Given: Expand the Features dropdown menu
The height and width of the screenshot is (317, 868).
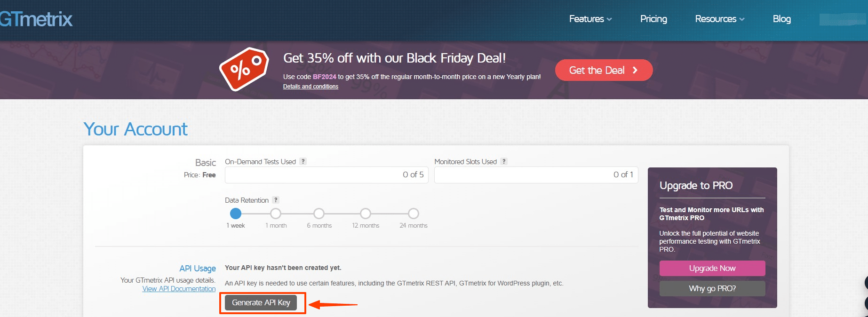Looking at the screenshot, I should click(590, 19).
